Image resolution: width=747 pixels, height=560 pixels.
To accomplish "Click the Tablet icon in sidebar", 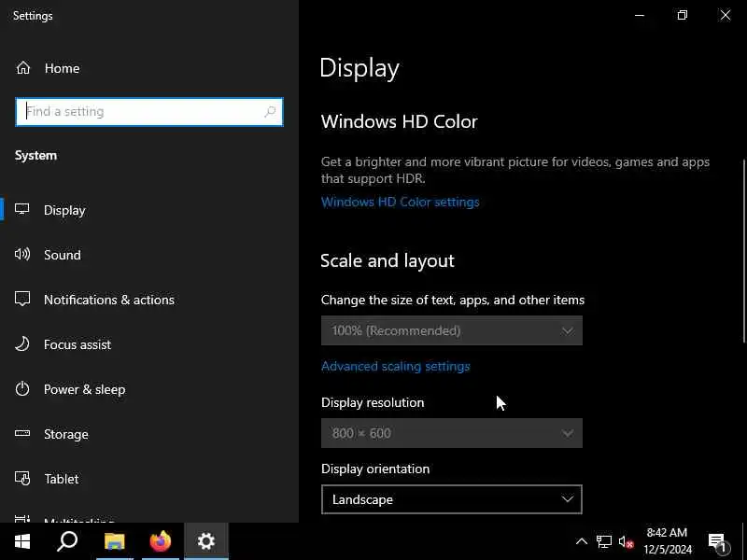I will pos(21,478).
